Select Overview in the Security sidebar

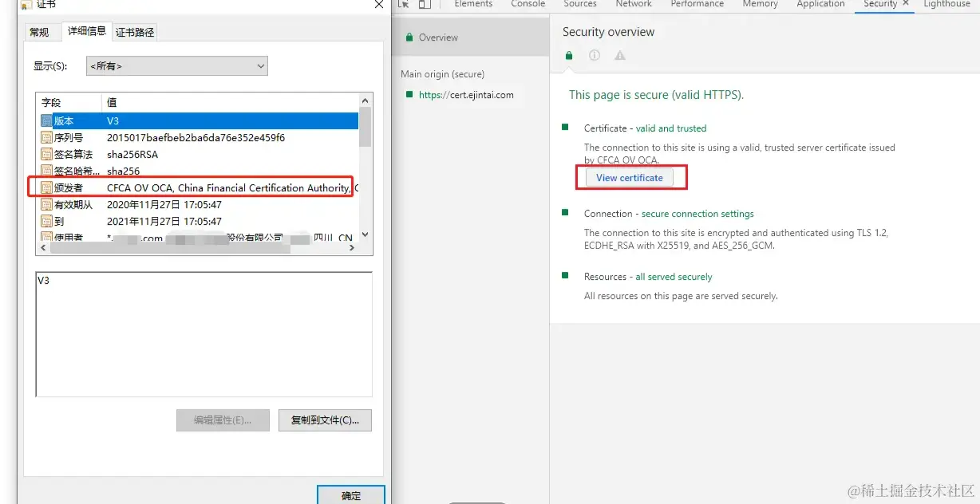pyautogui.click(x=471, y=37)
